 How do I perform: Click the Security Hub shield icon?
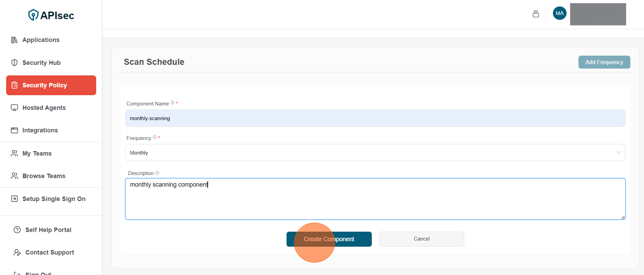click(x=14, y=62)
